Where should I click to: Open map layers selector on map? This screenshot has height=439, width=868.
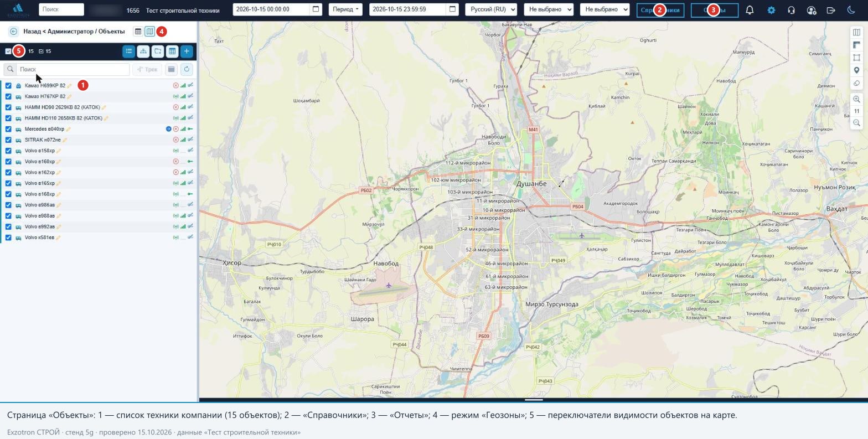coord(856,32)
